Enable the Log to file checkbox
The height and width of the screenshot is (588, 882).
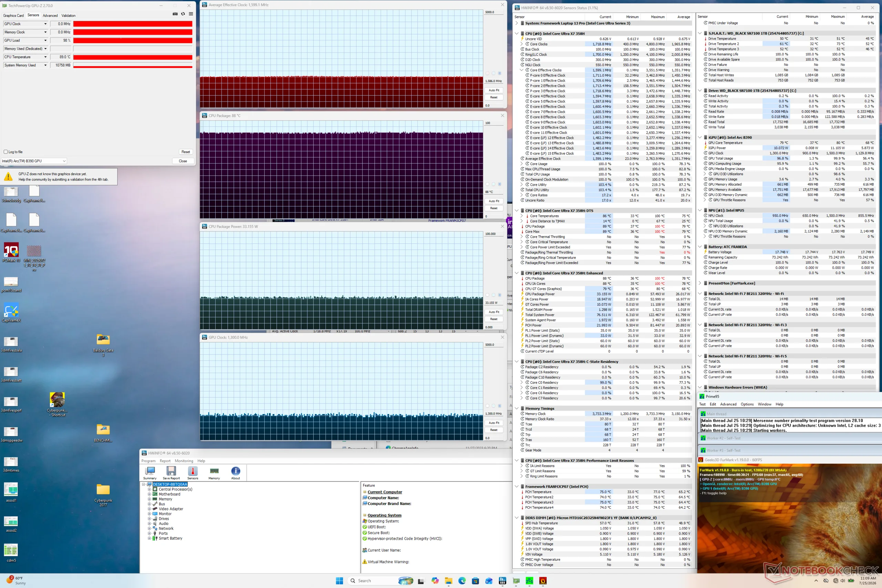(6, 152)
